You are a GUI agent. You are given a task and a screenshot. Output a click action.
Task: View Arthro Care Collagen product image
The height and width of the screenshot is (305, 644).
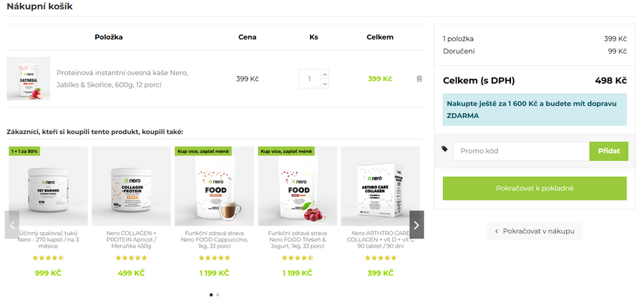[x=380, y=188]
